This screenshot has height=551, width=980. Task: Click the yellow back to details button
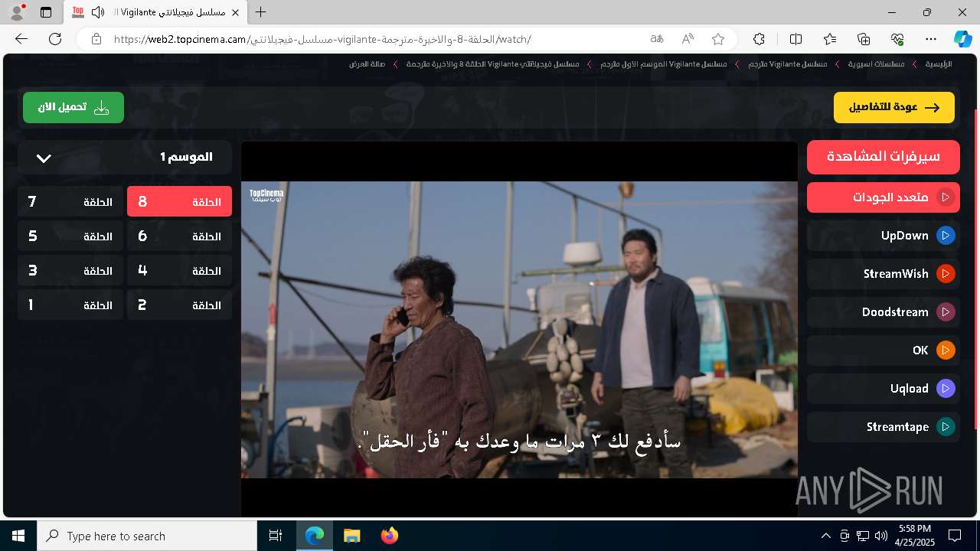[x=894, y=108]
